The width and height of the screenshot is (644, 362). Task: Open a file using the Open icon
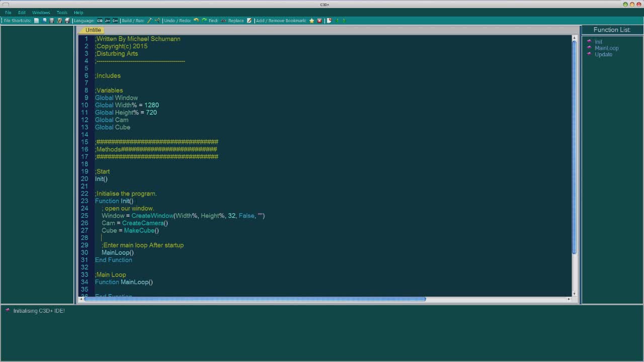(45, 21)
